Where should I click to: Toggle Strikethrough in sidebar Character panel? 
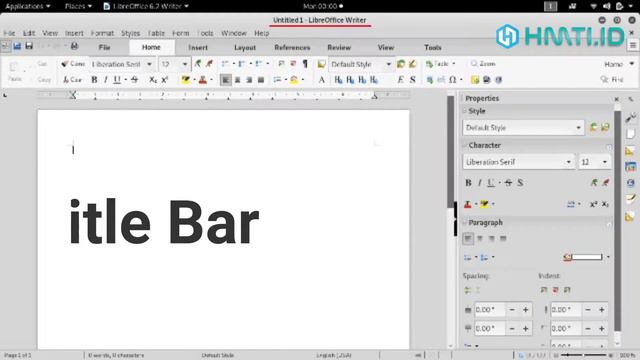(508, 183)
